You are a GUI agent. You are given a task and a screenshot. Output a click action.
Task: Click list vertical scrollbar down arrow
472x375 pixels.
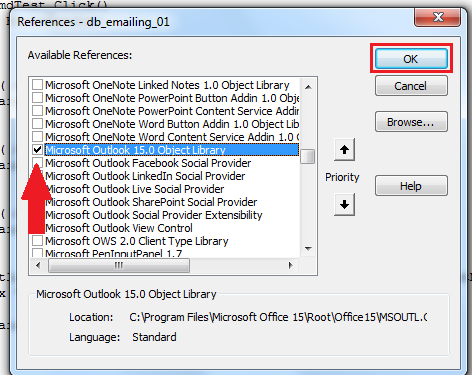(x=308, y=249)
